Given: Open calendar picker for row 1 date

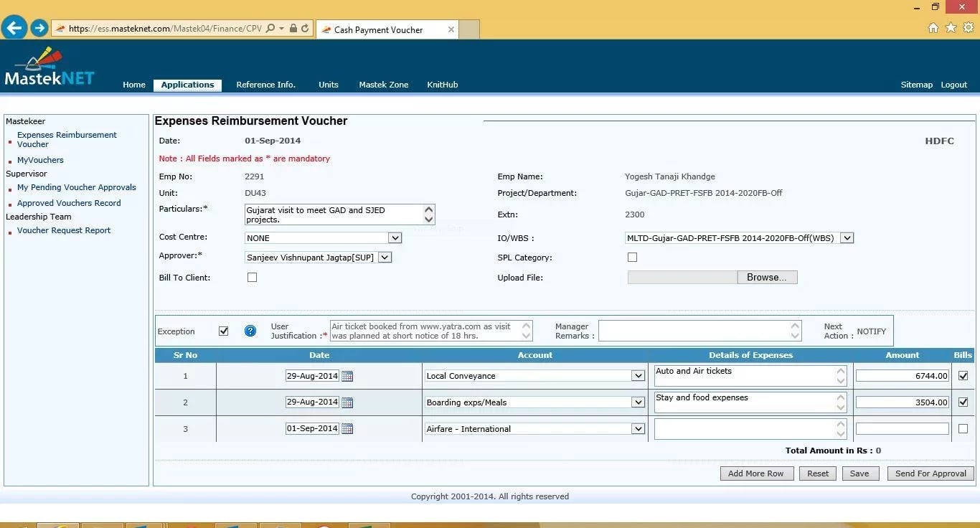Looking at the screenshot, I should pyautogui.click(x=347, y=376).
